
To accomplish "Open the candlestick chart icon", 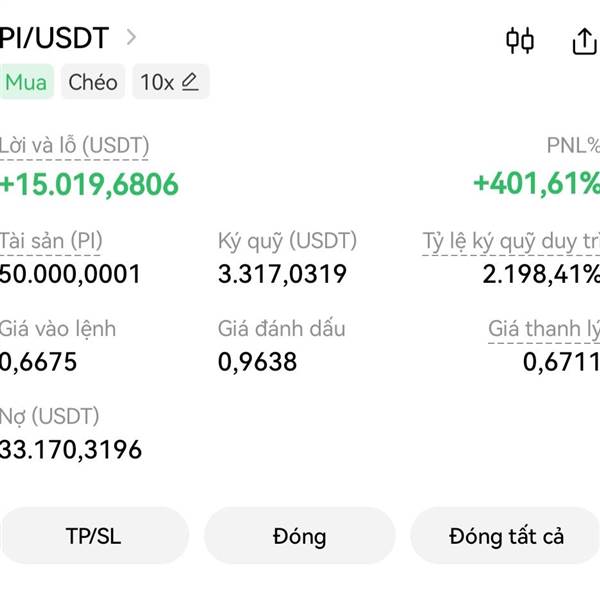I will 520,40.
